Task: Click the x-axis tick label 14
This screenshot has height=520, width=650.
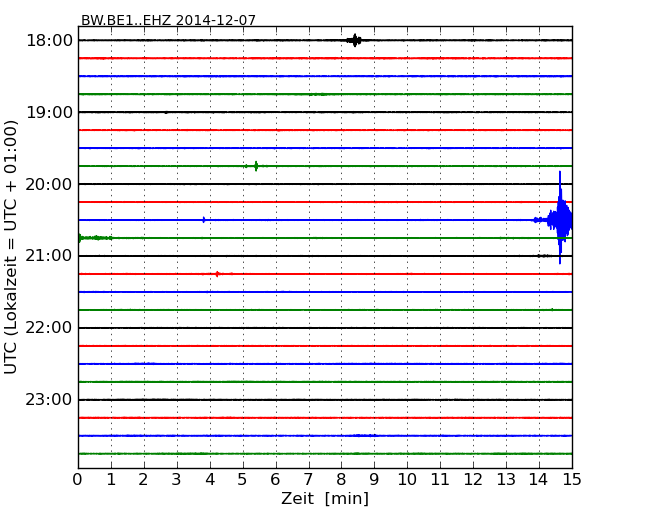Action: 539,480
